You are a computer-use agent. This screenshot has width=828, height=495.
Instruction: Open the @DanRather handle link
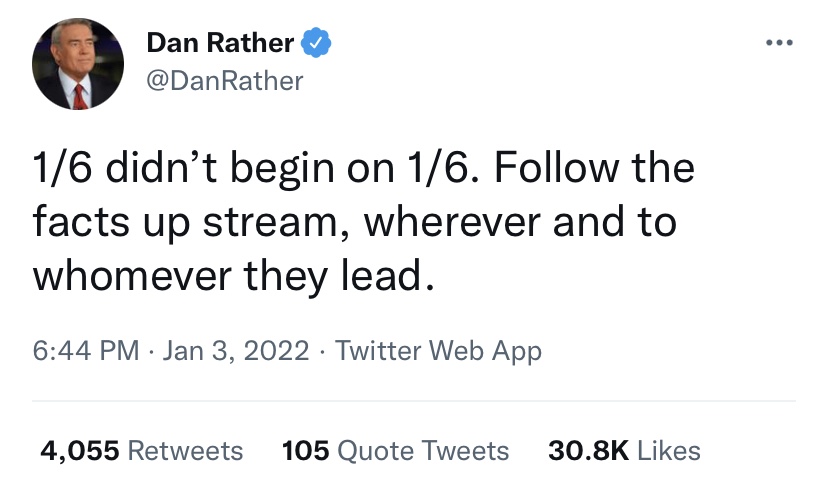(x=224, y=80)
